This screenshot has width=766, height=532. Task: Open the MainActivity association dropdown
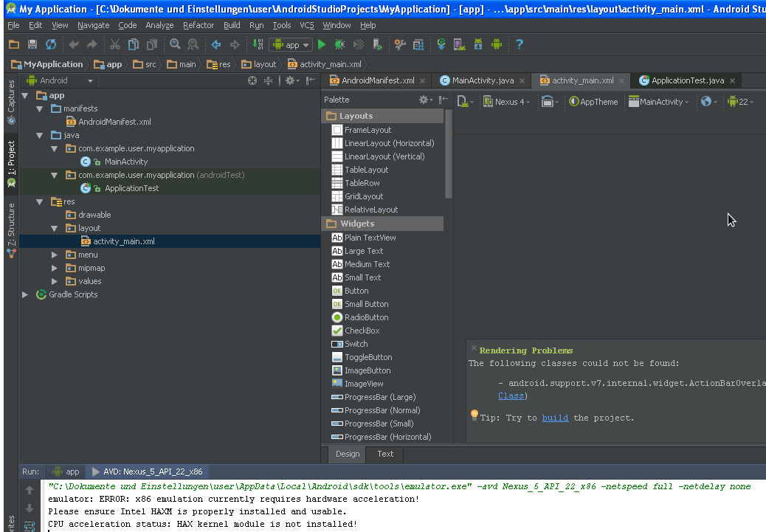click(x=658, y=102)
